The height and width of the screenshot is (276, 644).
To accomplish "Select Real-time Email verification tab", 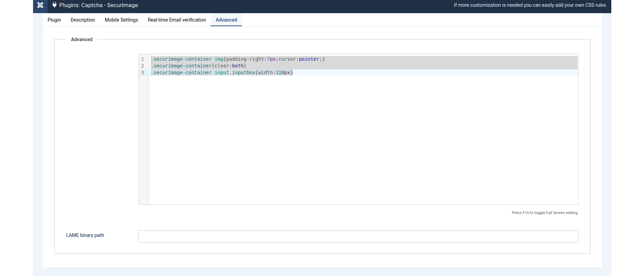I will tap(177, 20).
